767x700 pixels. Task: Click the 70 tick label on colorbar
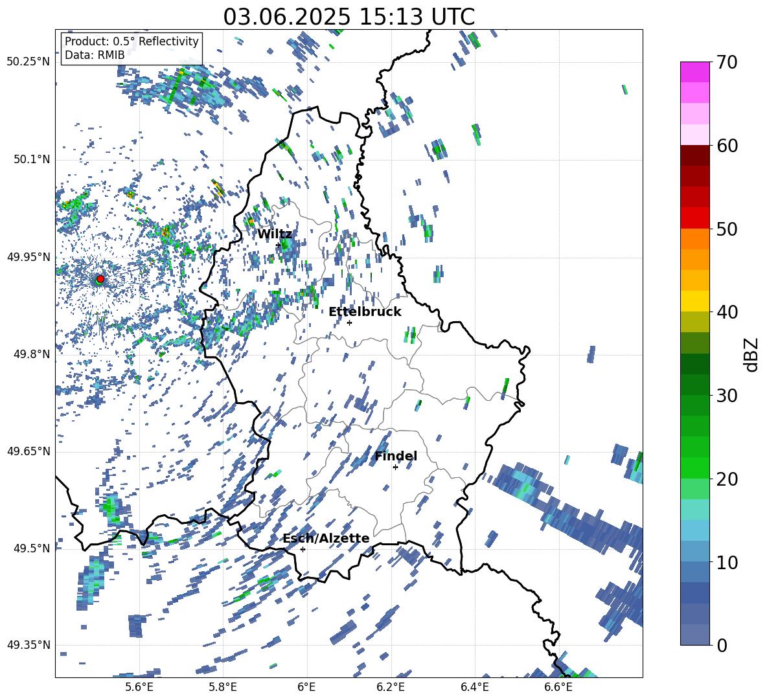(727, 63)
